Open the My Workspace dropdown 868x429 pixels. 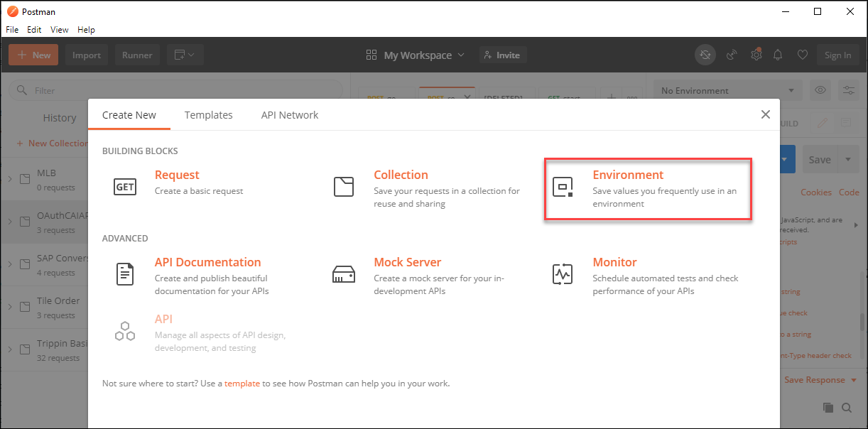425,55
